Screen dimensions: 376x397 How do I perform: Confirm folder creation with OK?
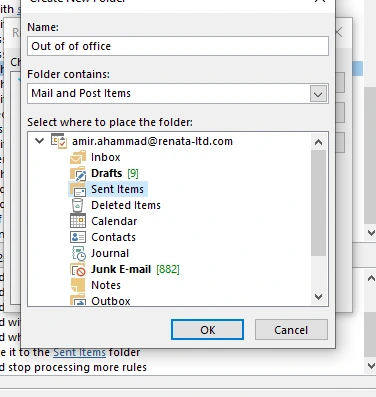207,330
